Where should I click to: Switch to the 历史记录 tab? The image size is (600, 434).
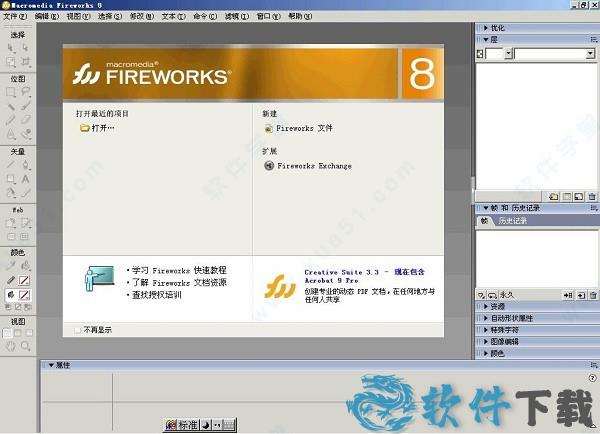[512, 220]
